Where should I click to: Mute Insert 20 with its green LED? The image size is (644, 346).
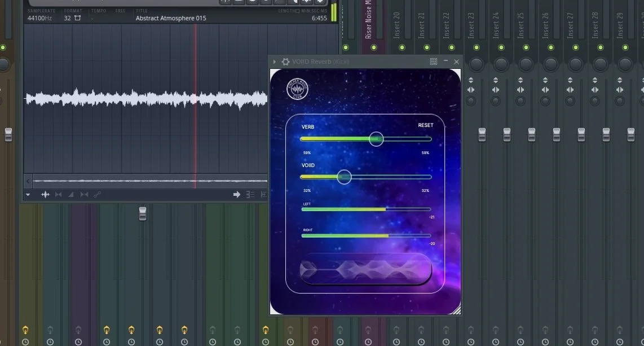(x=402, y=47)
